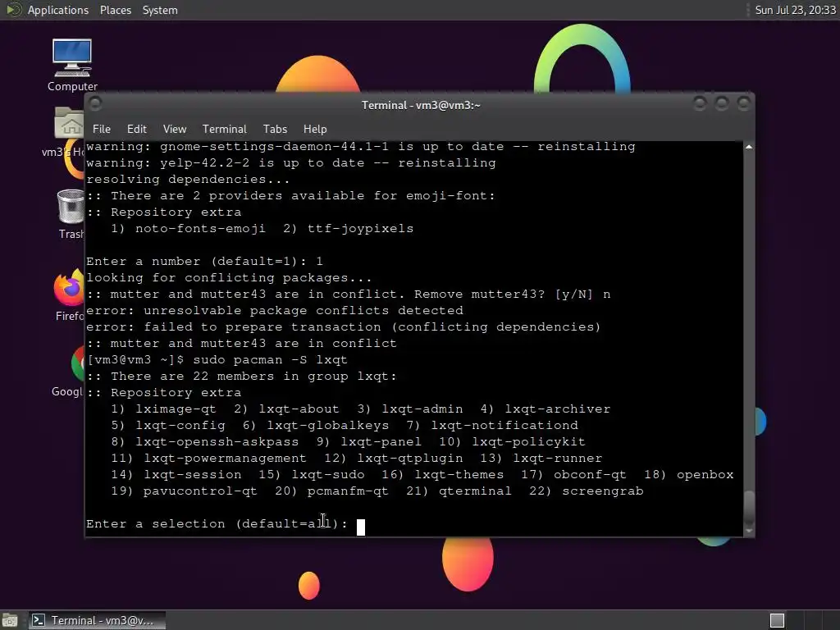Click the 'warning: yelp-42.2-2 is up to date' line
The width and height of the screenshot is (840, 630).
[x=291, y=163]
